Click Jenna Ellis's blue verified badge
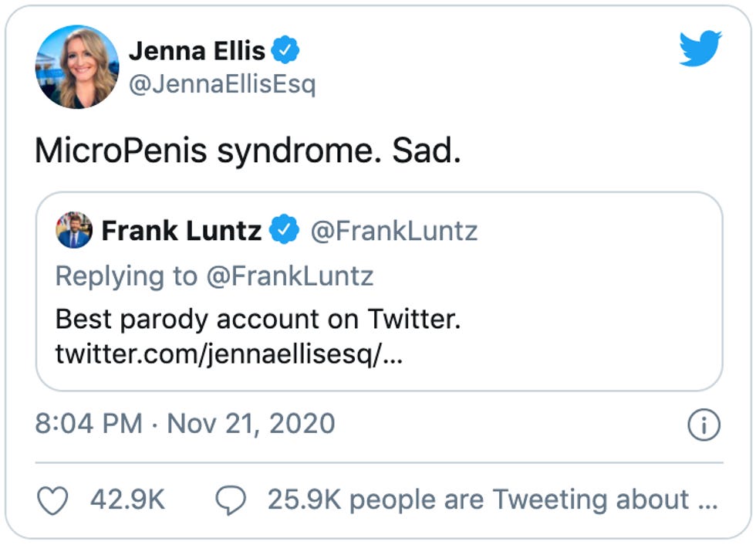Image resolution: width=756 pixels, height=545 pixels. (x=288, y=51)
